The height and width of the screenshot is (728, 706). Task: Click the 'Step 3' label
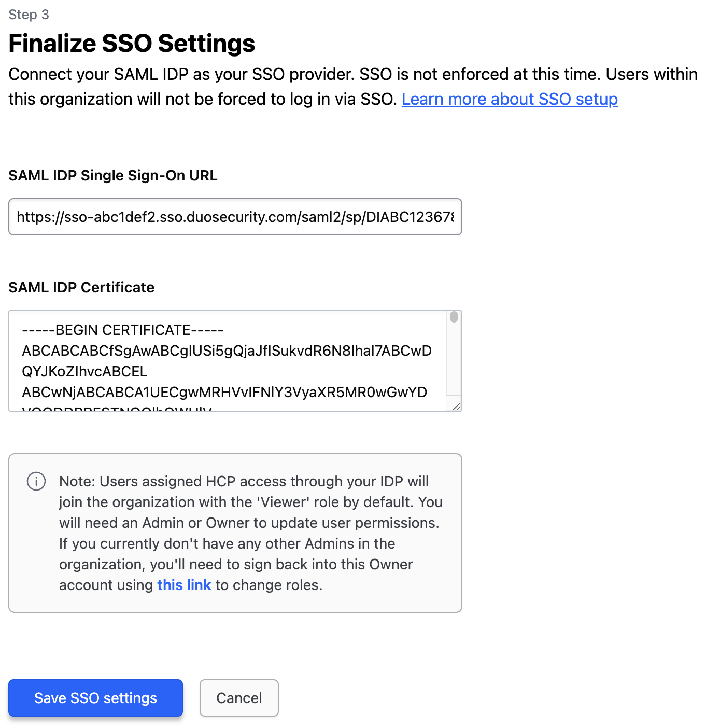point(29,15)
